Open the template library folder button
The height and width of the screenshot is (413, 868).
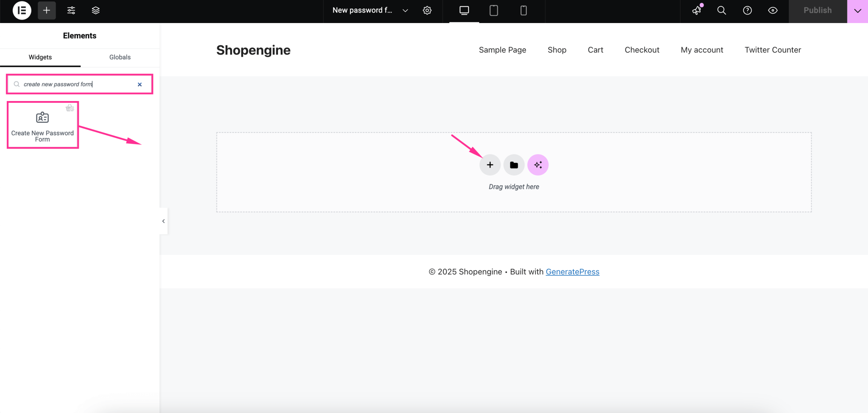tap(514, 165)
